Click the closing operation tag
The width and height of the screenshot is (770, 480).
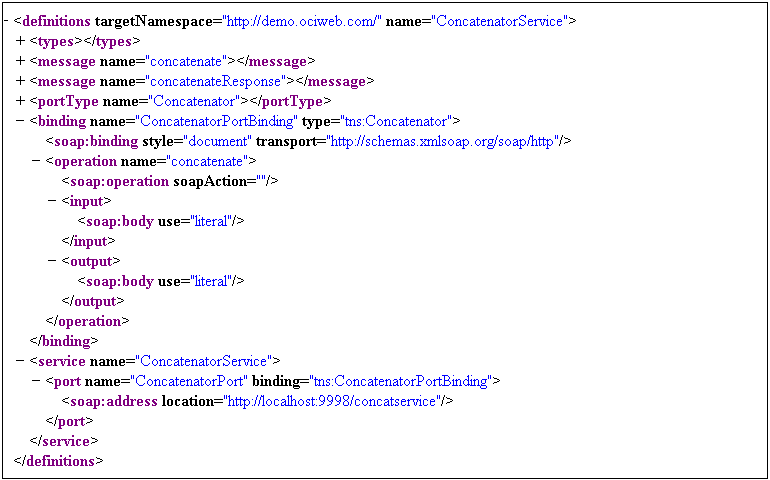(87, 321)
